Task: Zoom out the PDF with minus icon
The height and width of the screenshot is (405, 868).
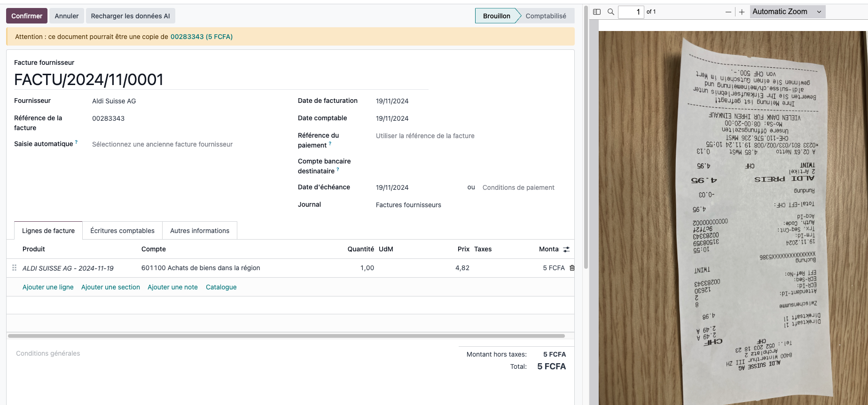Action: [x=728, y=12]
